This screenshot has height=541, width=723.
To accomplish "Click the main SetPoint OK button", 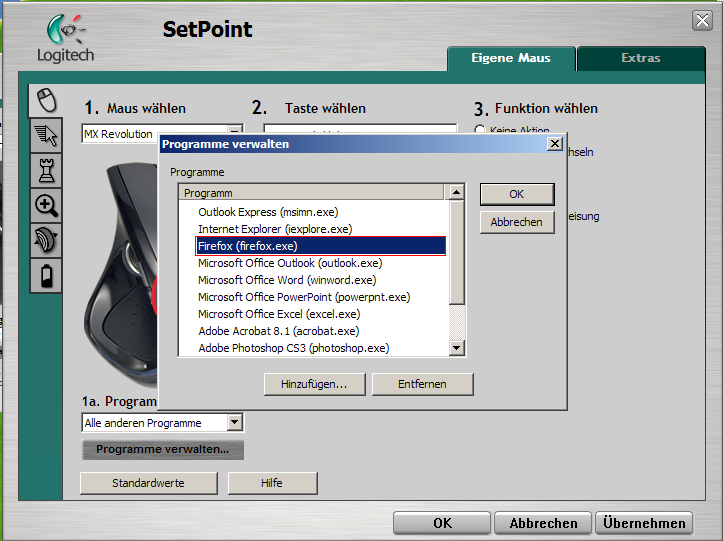I will (x=442, y=523).
